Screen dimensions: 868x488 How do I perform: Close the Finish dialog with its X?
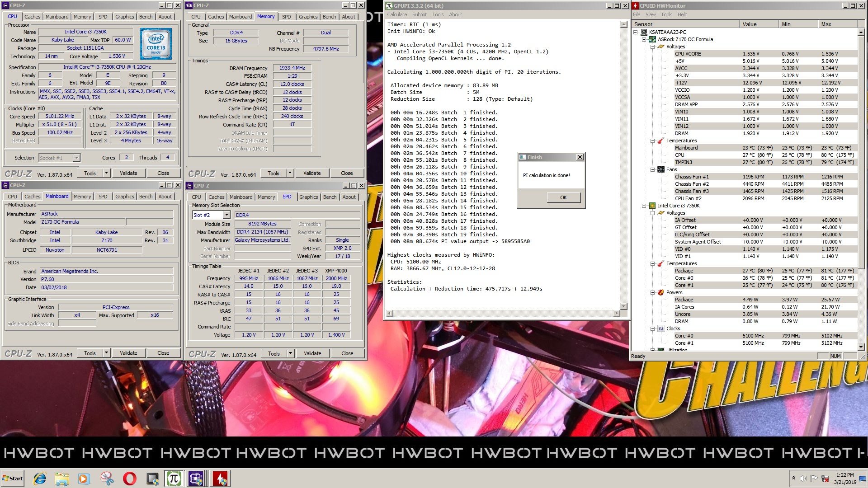point(580,157)
